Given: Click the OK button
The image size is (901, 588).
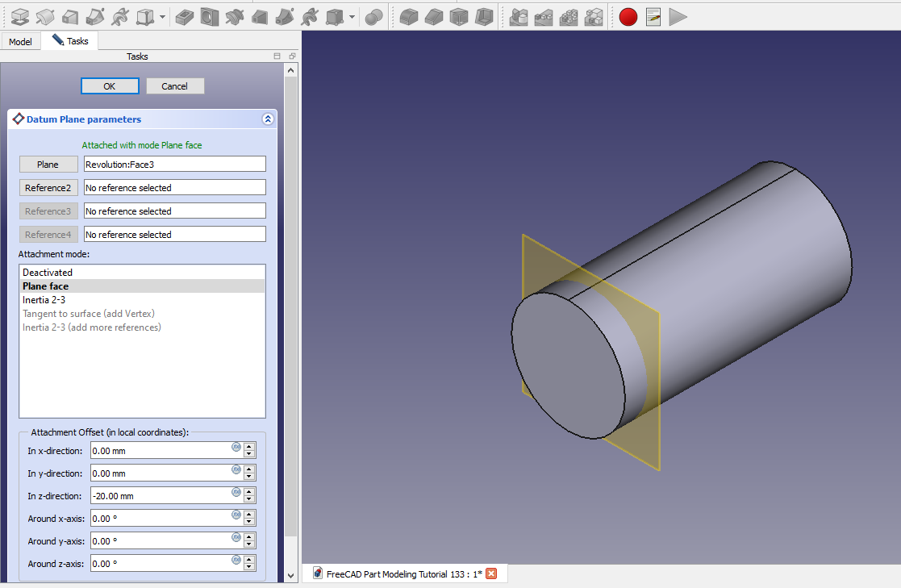Looking at the screenshot, I should (x=110, y=86).
